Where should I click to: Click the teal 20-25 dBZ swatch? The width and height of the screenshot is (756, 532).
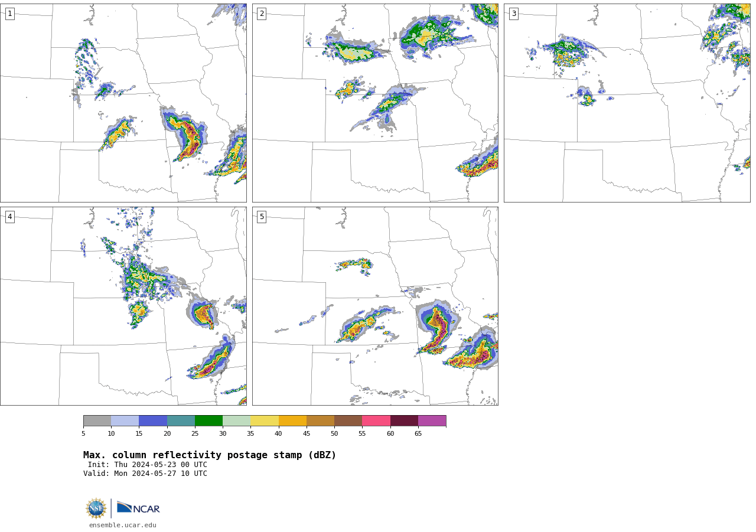tap(181, 421)
